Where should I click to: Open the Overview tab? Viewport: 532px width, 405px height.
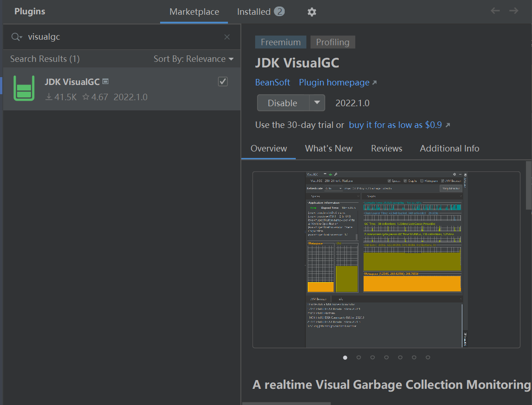(269, 148)
